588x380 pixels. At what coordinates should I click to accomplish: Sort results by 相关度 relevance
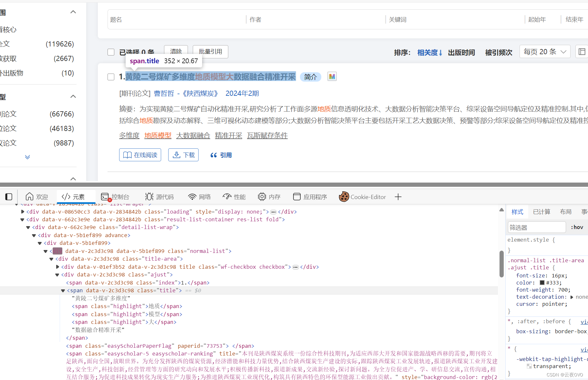coord(429,52)
